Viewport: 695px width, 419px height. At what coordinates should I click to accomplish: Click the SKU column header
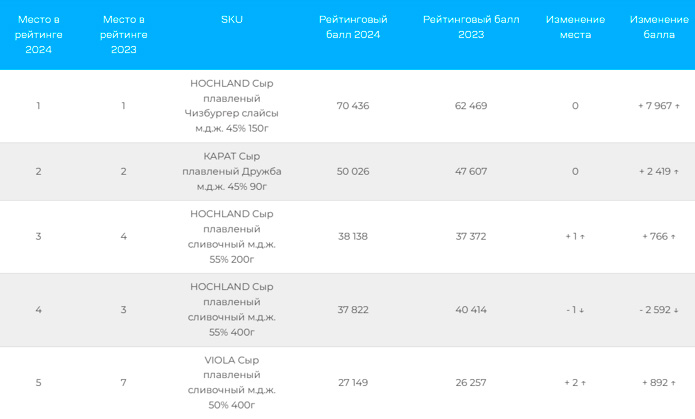[x=232, y=19]
